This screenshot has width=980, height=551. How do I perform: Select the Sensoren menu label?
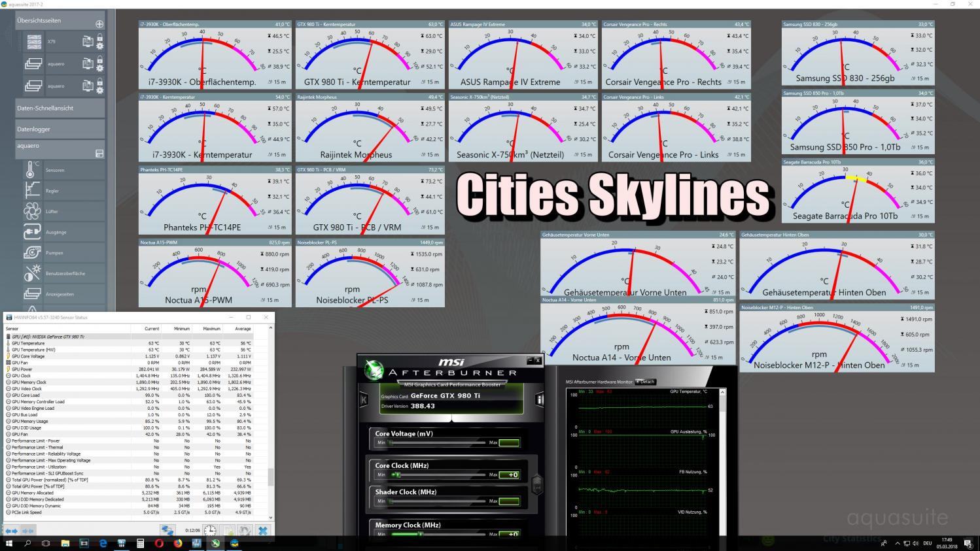(x=55, y=170)
